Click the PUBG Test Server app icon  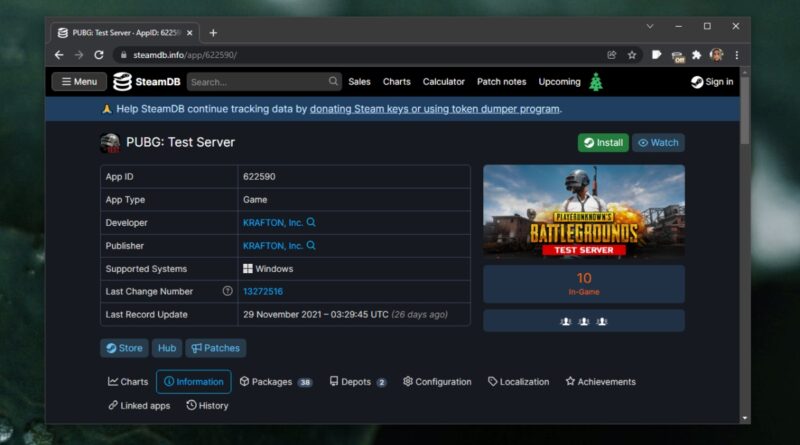(110, 143)
